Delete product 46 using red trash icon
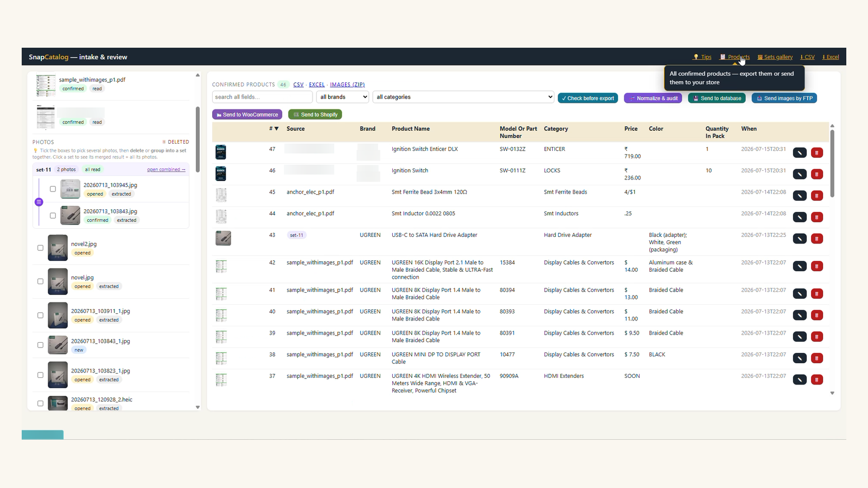Image resolution: width=868 pixels, height=488 pixels. pyautogui.click(x=817, y=174)
